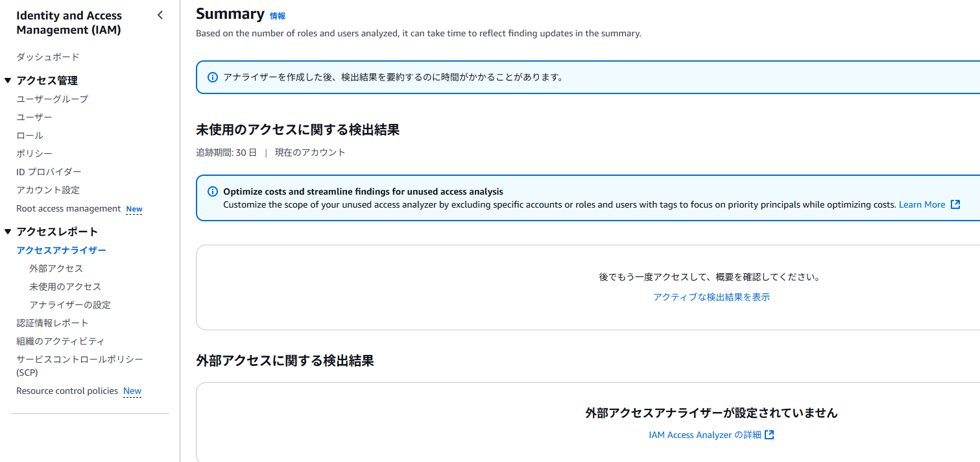
Task: Open アナライザーの設定
Action: (70, 304)
